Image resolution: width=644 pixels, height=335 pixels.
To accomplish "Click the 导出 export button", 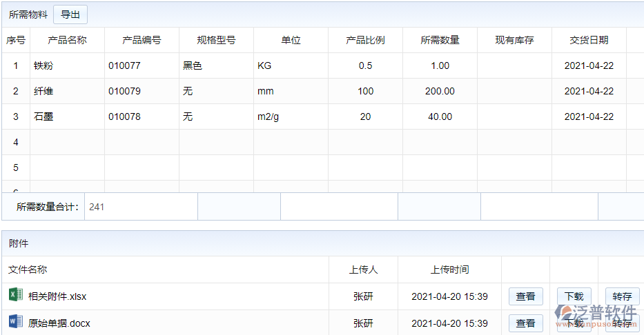I will tap(70, 14).
